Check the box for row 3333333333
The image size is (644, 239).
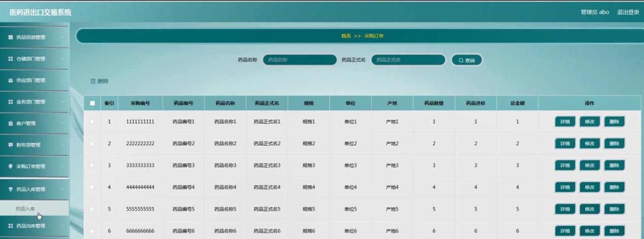point(92,165)
